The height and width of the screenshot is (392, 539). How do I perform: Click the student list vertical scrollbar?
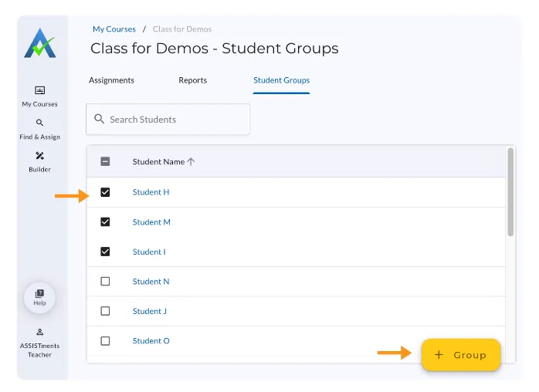click(510, 191)
